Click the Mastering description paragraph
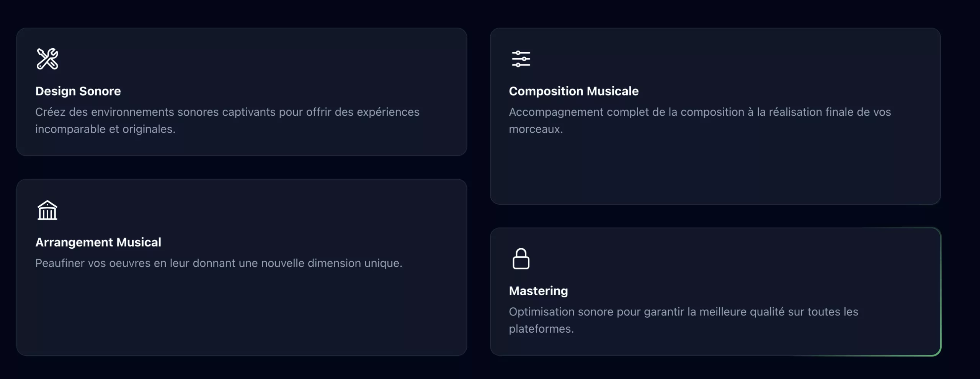This screenshot has width=980, height=379. point(683,320)
